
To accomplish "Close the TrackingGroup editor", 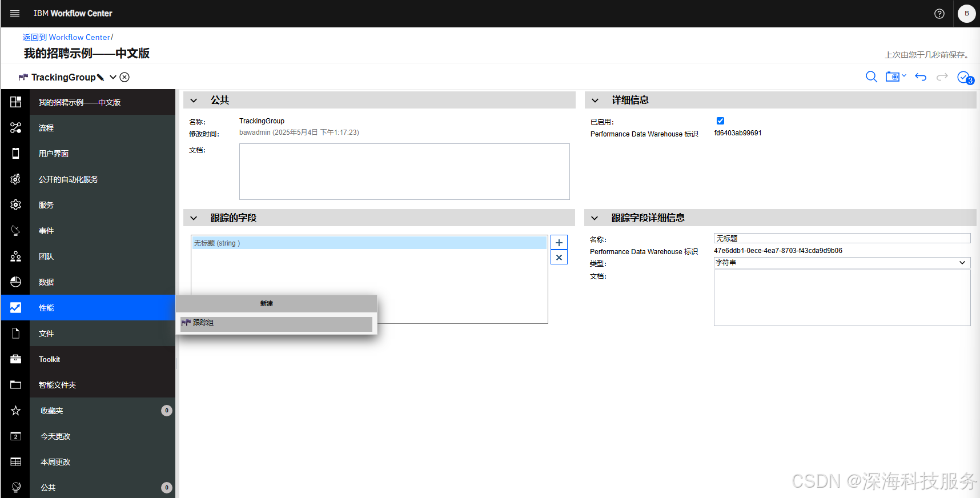I will pos(124,77).
